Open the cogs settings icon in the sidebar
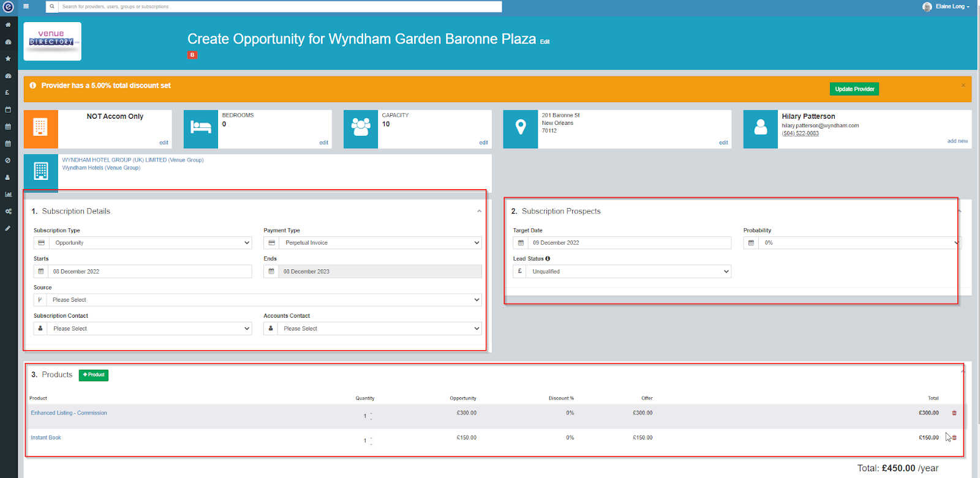Screen dimensions: 980x478 click(x=8, y=211)
